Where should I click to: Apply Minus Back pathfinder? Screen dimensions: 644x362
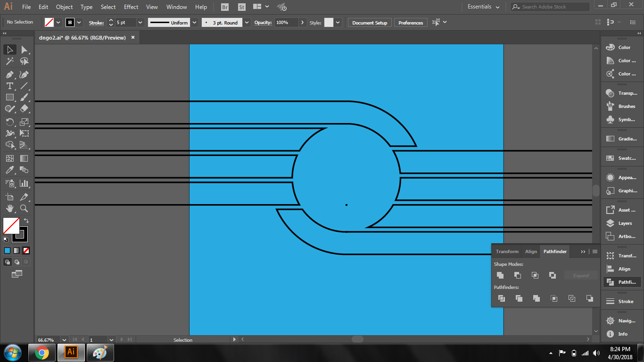(589, 298)
